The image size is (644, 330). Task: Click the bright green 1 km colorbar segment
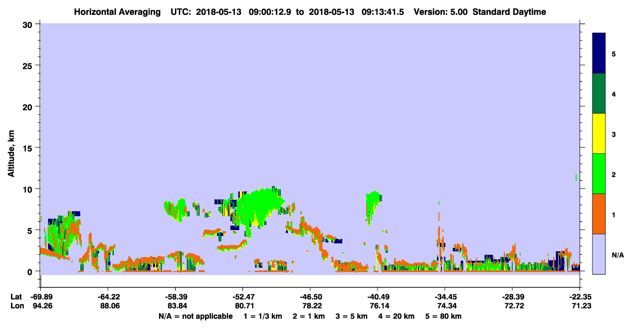tap(599, 174)
